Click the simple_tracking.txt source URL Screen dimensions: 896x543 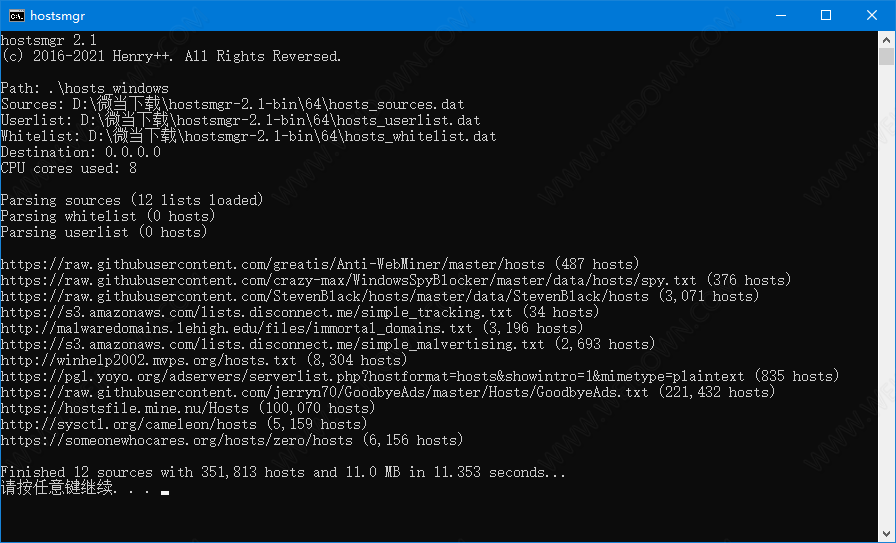click(257, 312)
